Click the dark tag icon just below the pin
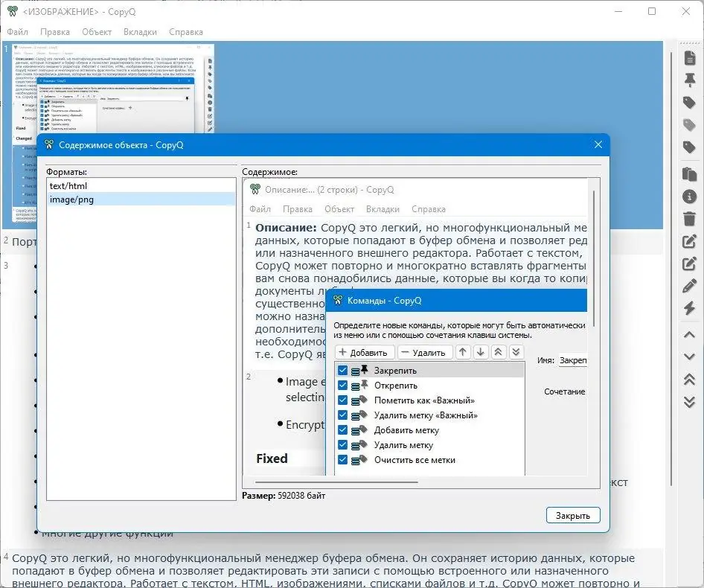Image resolution: width=704 pixels, height=588 pixels. pos(690,103)
